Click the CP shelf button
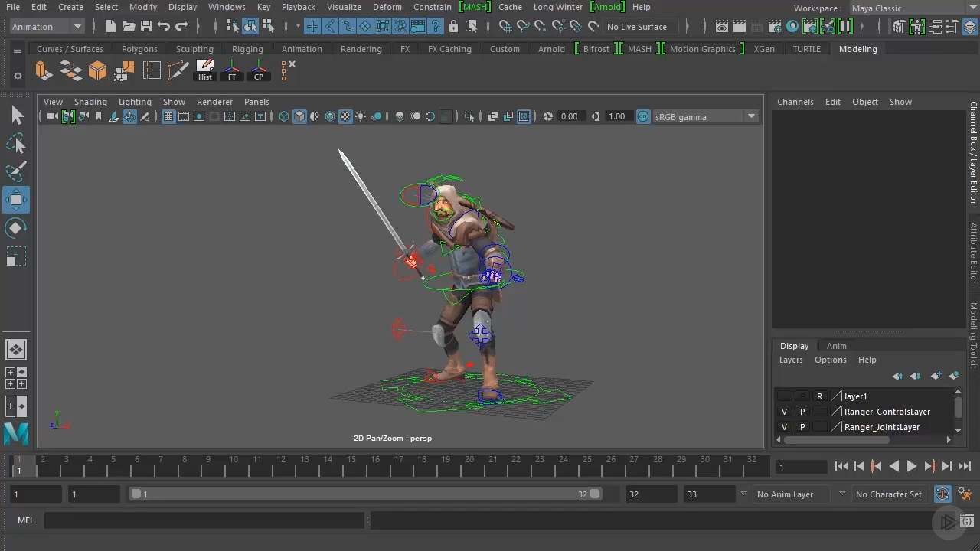The image size is (980, 551). click(259, 70)
